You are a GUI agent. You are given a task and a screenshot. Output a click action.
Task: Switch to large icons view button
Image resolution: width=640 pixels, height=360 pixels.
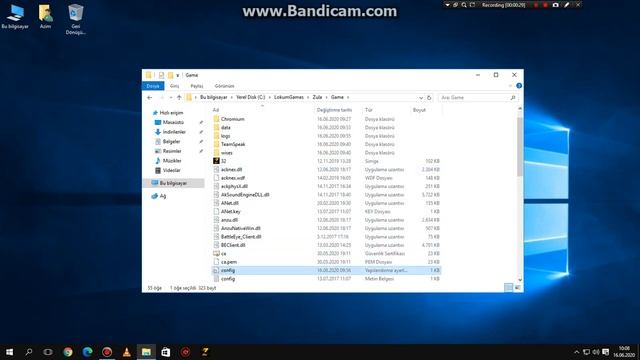518,288
